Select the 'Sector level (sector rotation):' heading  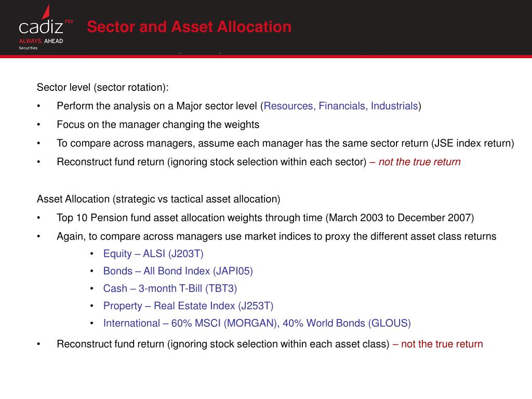tap(102, 87)
